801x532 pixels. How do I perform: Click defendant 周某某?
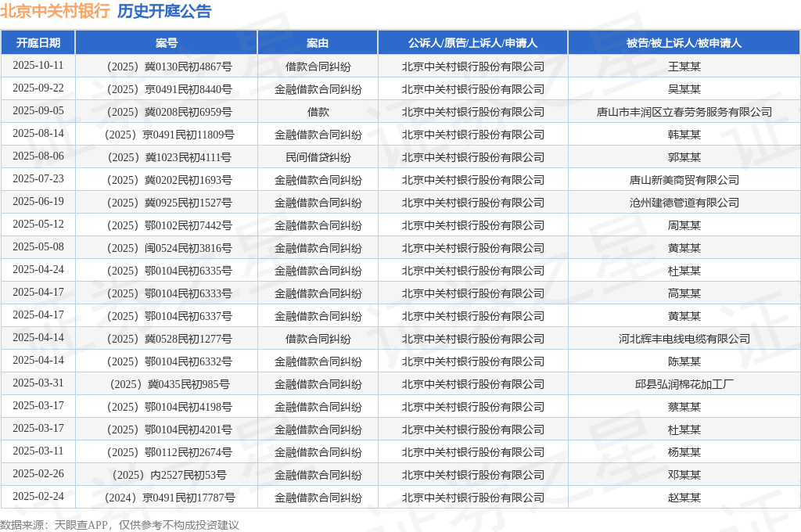point(684,225)
